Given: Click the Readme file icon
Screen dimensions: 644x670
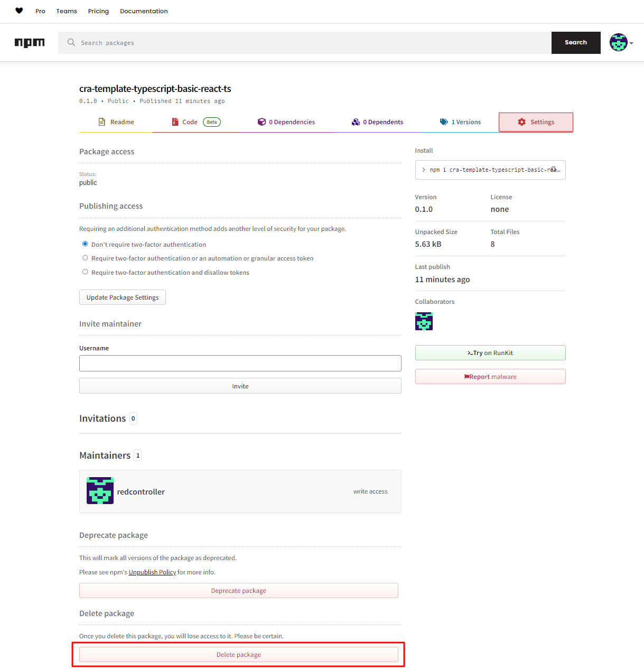Looking at the screenshot, I should pyautogui.click(x=102, y=122).
